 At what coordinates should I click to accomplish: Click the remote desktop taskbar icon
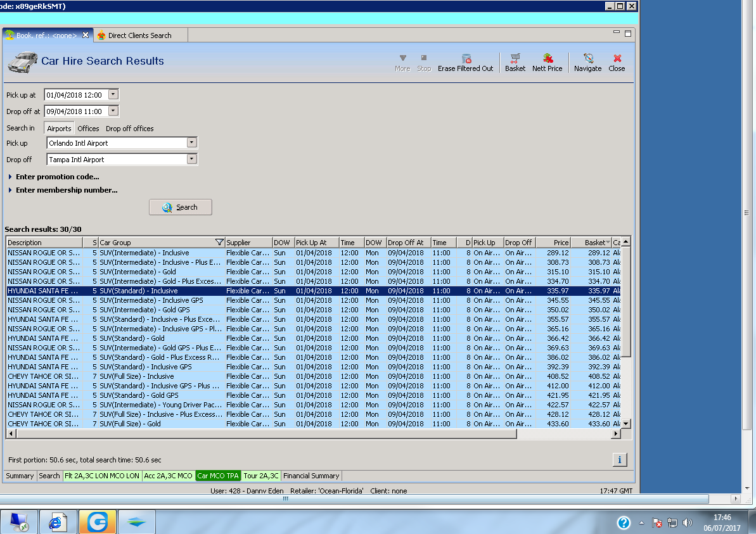pyautogui.click(x=19, y=522)
